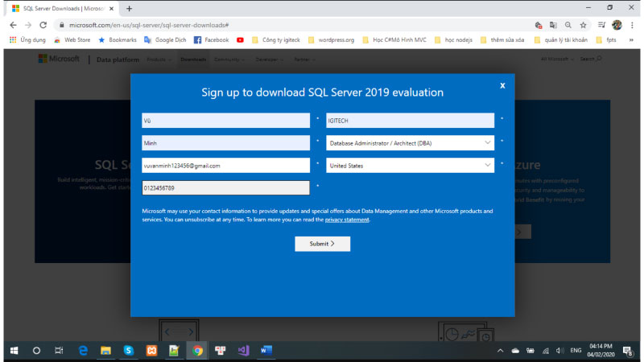Viewport: 644px width, 362px height.
Task: Open the Google Translate icon in address bar
Action: pyautogui.click(x=553, y=25)
